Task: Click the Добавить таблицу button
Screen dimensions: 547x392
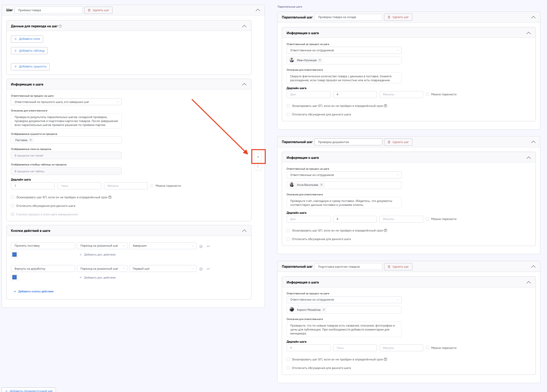Action: tap(29, 51)
